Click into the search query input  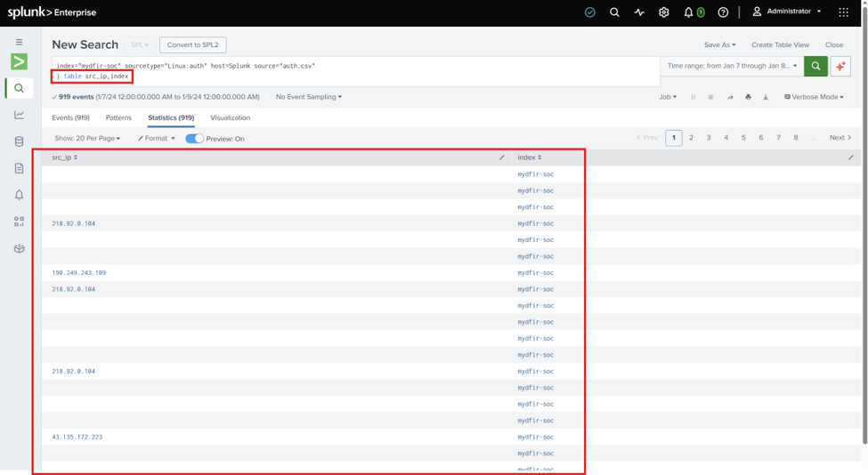(355, 71)
